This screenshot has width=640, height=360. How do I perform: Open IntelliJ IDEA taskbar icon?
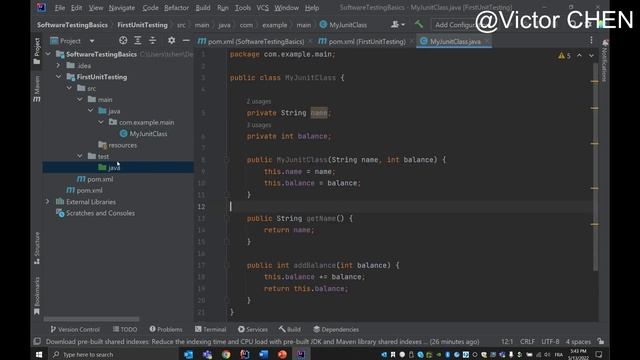tap(301, 354)
